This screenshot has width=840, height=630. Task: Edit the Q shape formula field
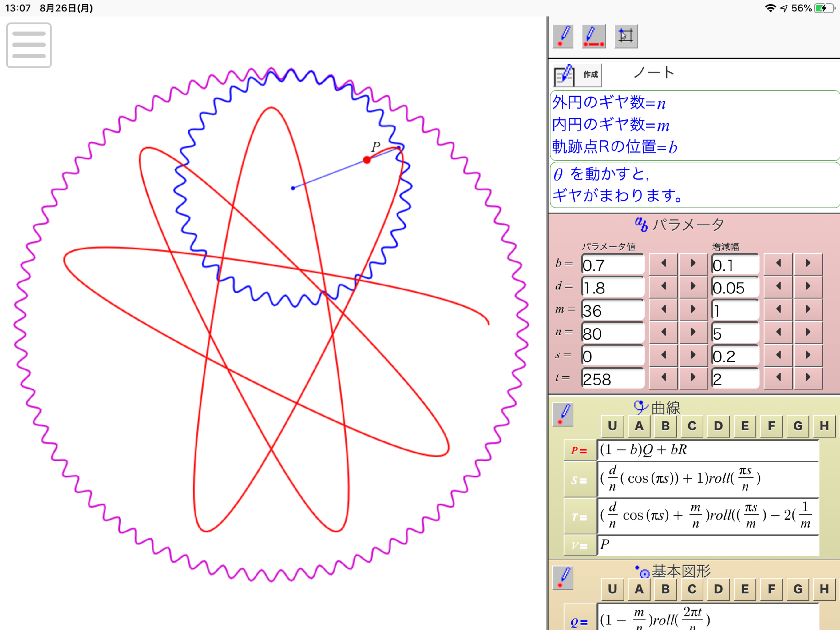click(708, 617)
